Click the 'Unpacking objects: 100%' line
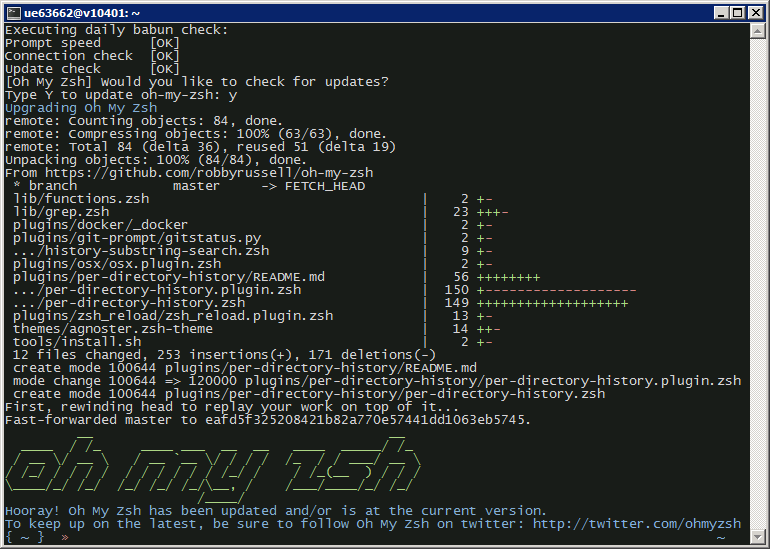This screenshot has width=770, height=549. click(156, 160)
